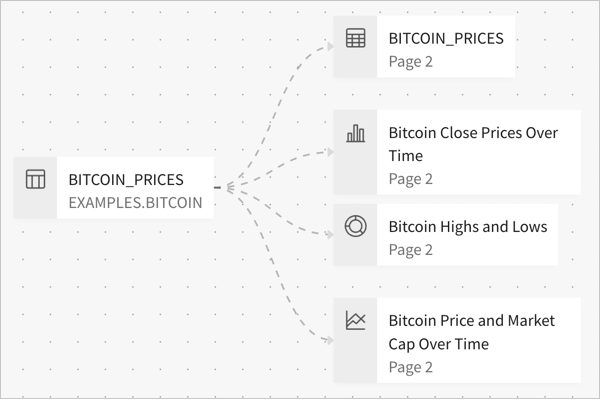The height and width of the screenshot is (399, 600).
Task: Open Bitcoin Price and Market Cap node
Action: pos(457,340)
